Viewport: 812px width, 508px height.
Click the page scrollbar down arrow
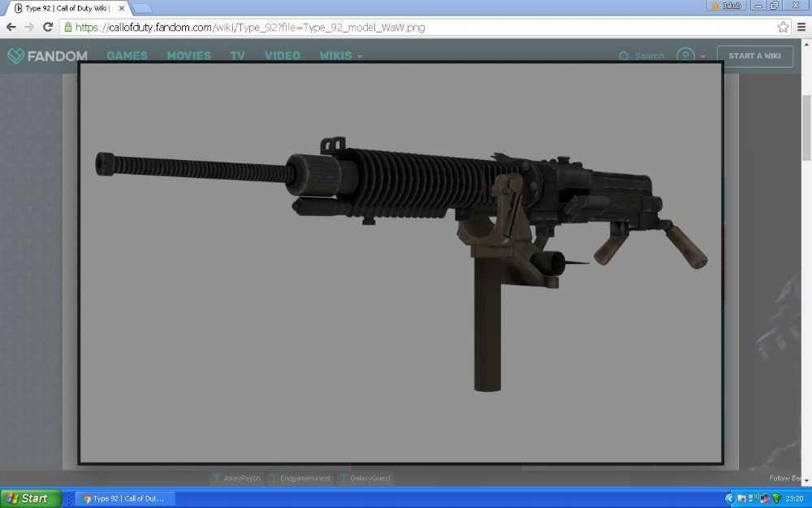tap(806, 481)
